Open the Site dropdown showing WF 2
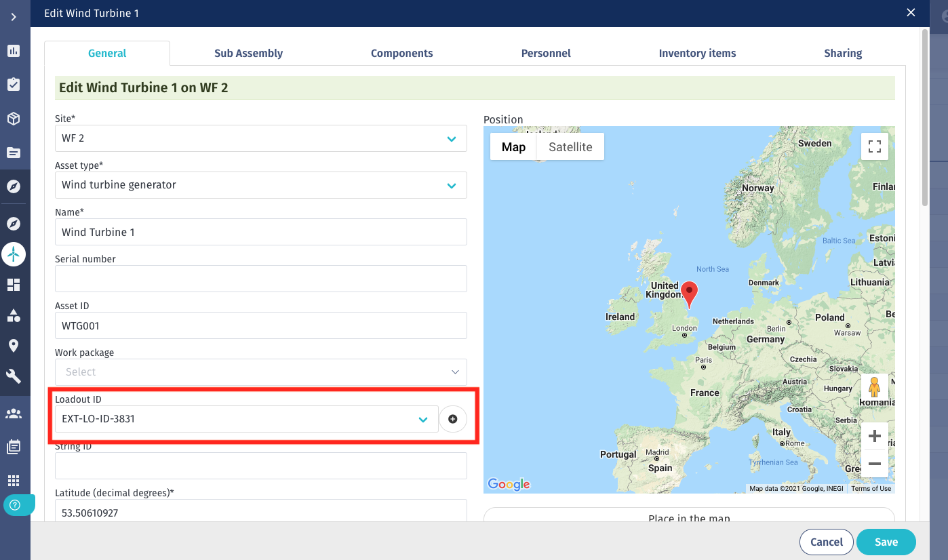The image size is (948, 560). pyautogui.click(x=261, y=138)
